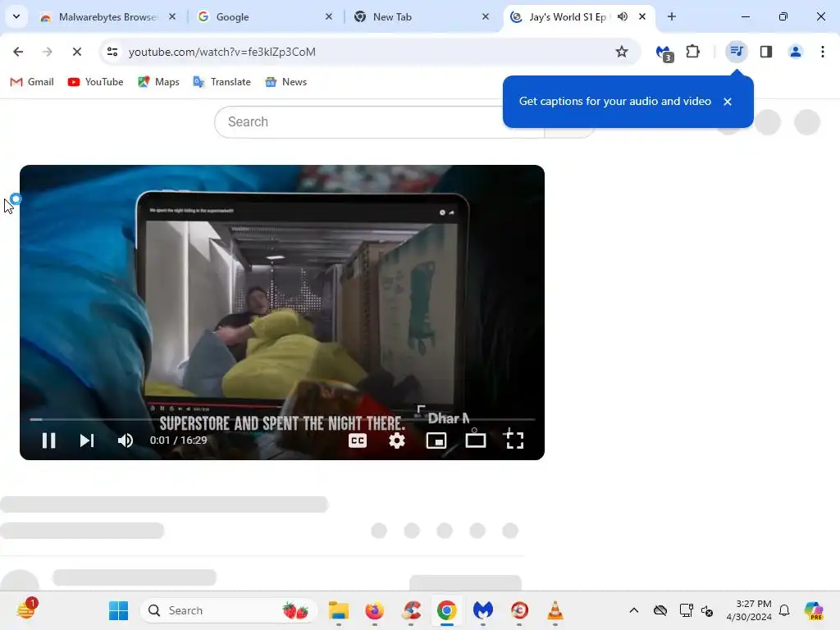Open the Chrome three-dot menu
Screen dimensions: 840x630
click(x=822, y=52)
